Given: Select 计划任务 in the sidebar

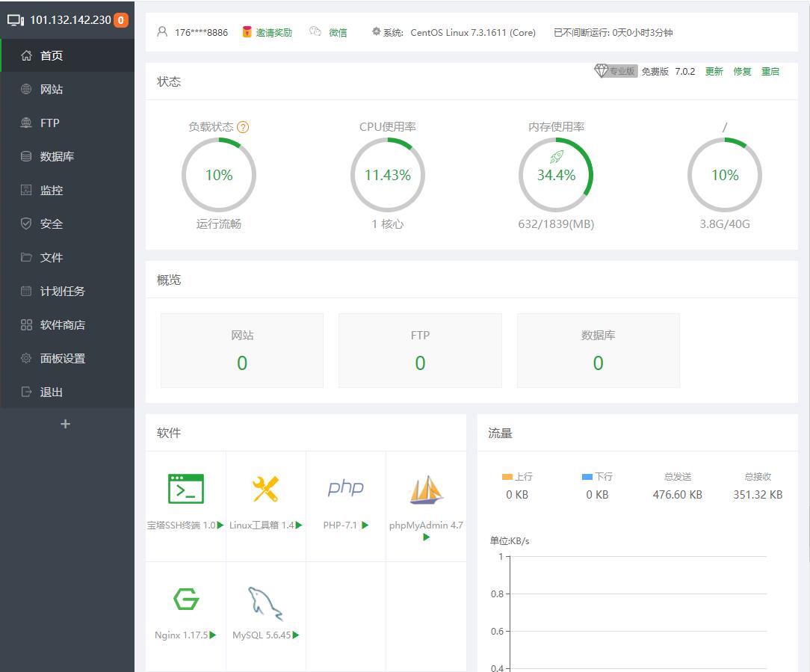Looking at the screenshot, I should (x=67, y=291).
